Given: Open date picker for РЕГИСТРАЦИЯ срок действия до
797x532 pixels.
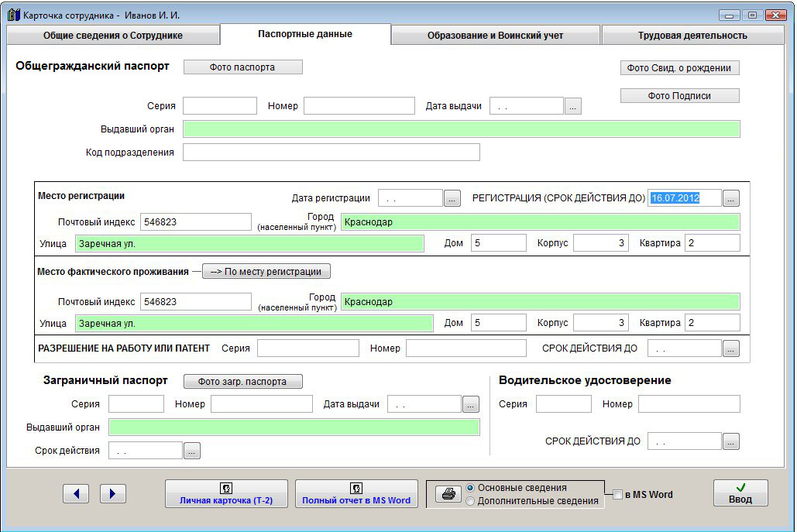Looking at the screenshot, I should pyautogui.click(x=731, y=198).
